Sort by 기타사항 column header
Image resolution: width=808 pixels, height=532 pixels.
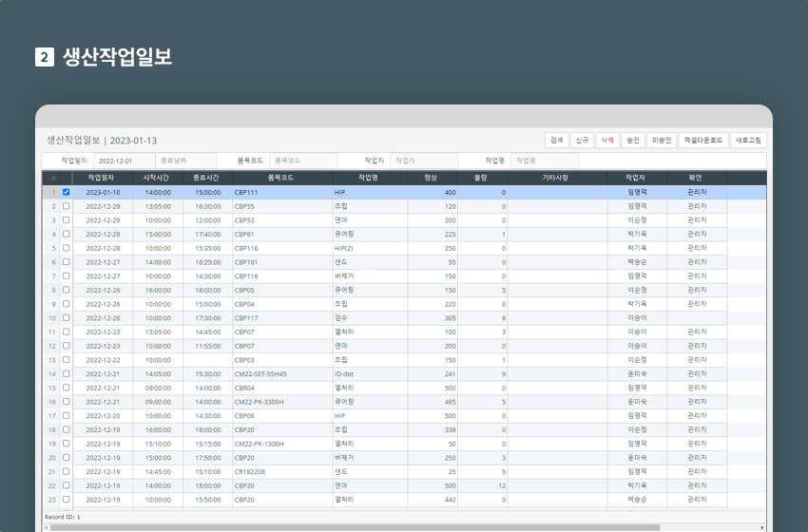[557, 178]
